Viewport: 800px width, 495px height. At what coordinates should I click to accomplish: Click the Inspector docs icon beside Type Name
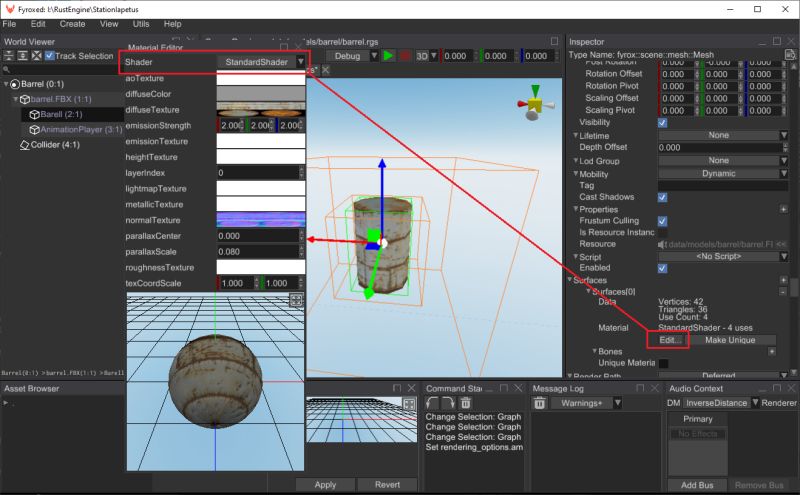click(790, 55)
